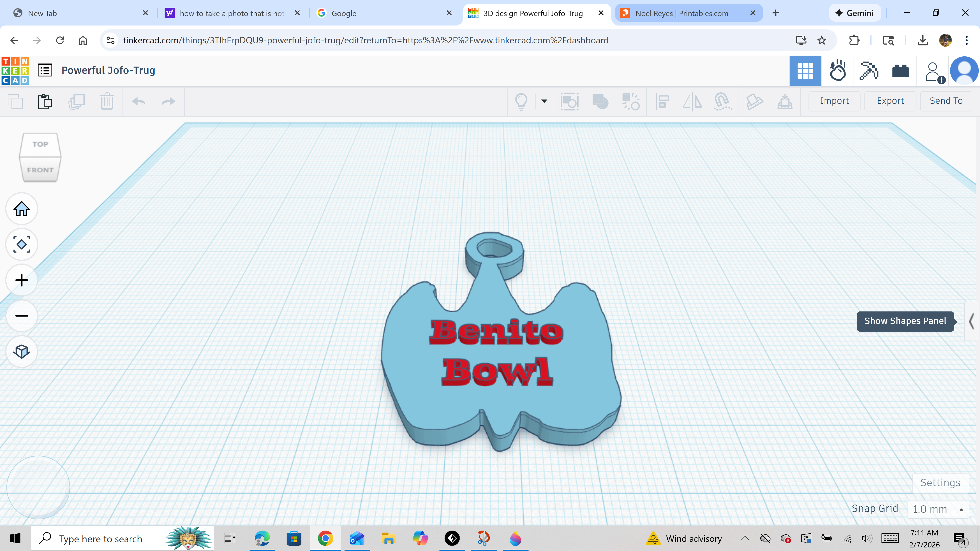Switch to Noel Reyes Printables.com tab
980x551 pixels.
689,13
